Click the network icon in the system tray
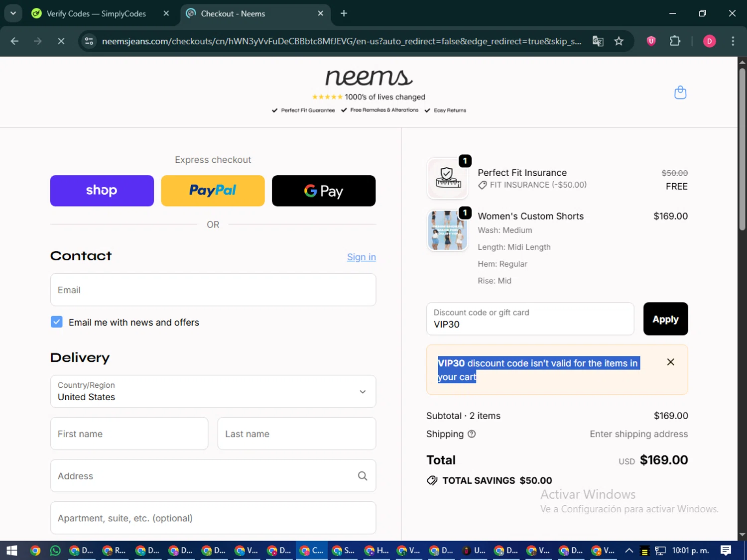The image size is (747, 560). 660,551
